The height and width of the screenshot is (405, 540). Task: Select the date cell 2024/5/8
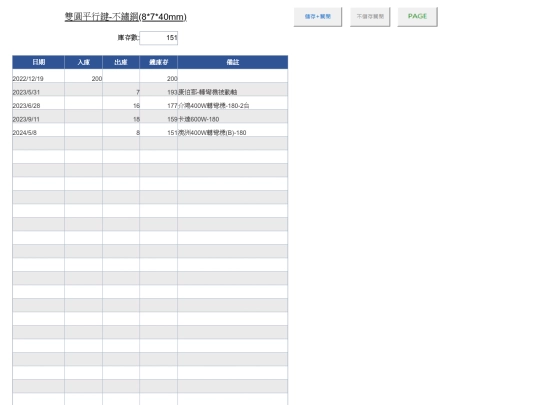[38, 130]
